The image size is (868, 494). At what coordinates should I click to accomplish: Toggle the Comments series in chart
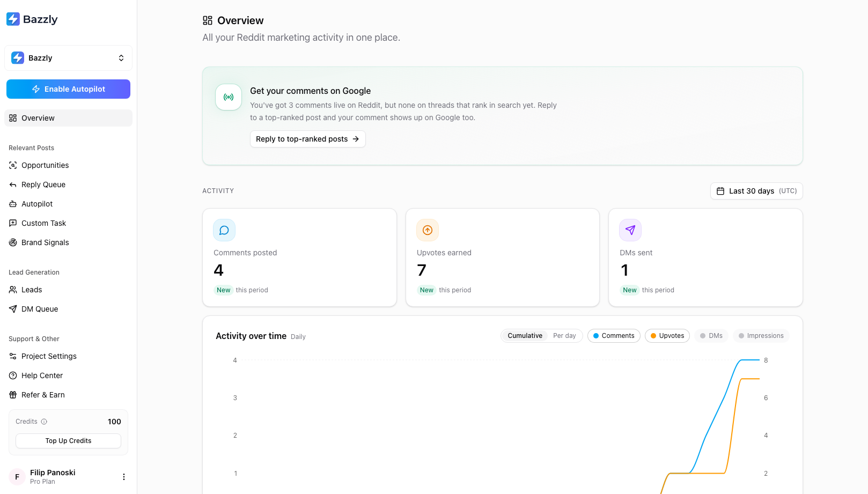coord(614,336)
